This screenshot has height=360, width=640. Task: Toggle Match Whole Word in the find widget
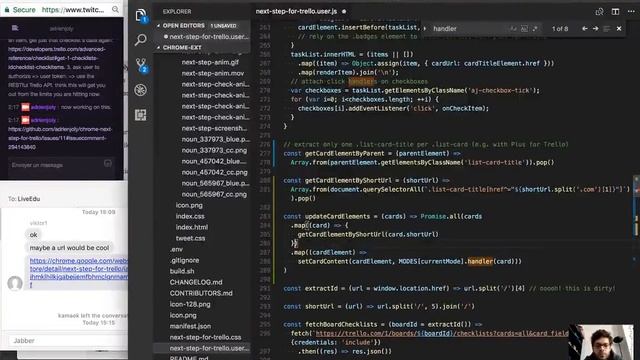pyautogui.click(x=524, y=29)
